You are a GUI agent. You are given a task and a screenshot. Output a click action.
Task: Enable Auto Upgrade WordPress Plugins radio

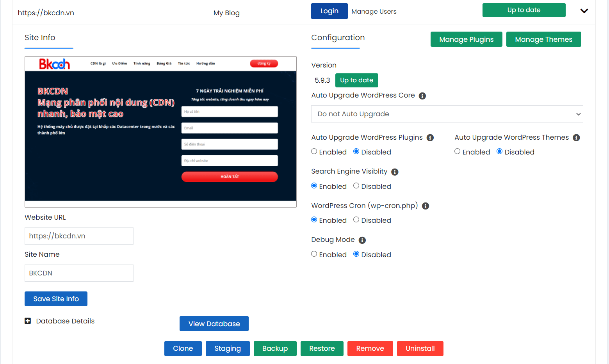click(x=314, y=152)
